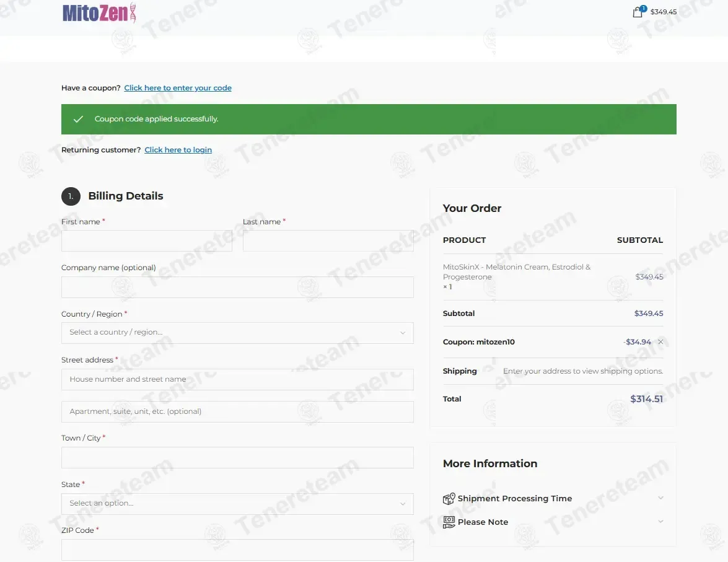The height and width of the screenshot is (562, 728).
Task: Click the order total $314.51
Action: click(646, 399)
